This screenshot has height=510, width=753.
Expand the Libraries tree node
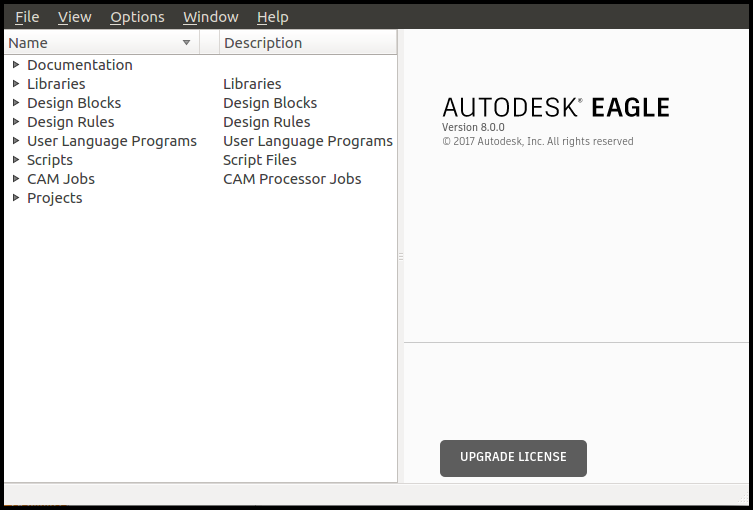16,84
